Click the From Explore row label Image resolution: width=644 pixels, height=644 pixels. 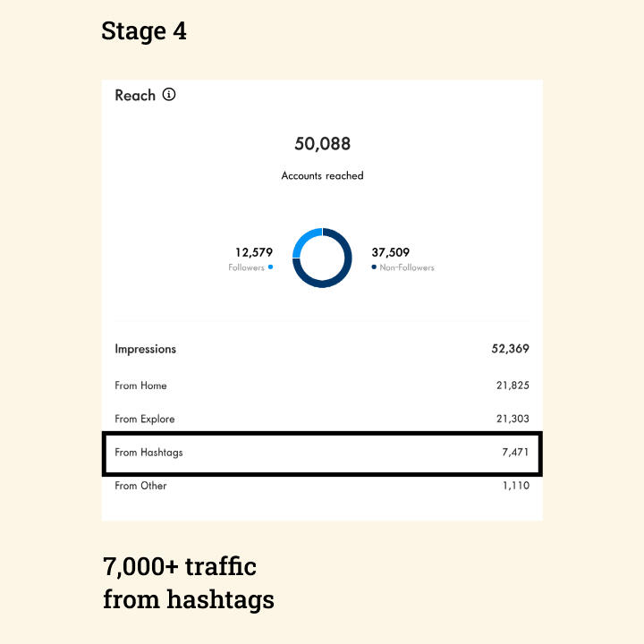(145, 419)
